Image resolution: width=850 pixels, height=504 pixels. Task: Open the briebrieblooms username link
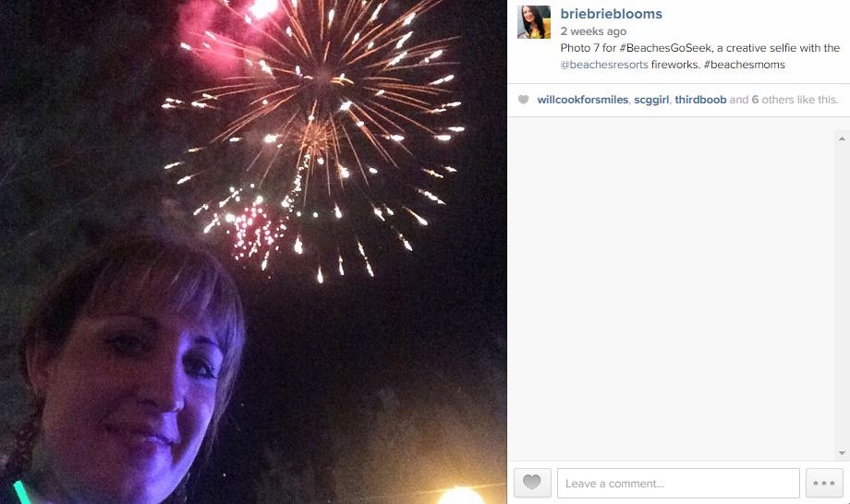click(611, 14)
